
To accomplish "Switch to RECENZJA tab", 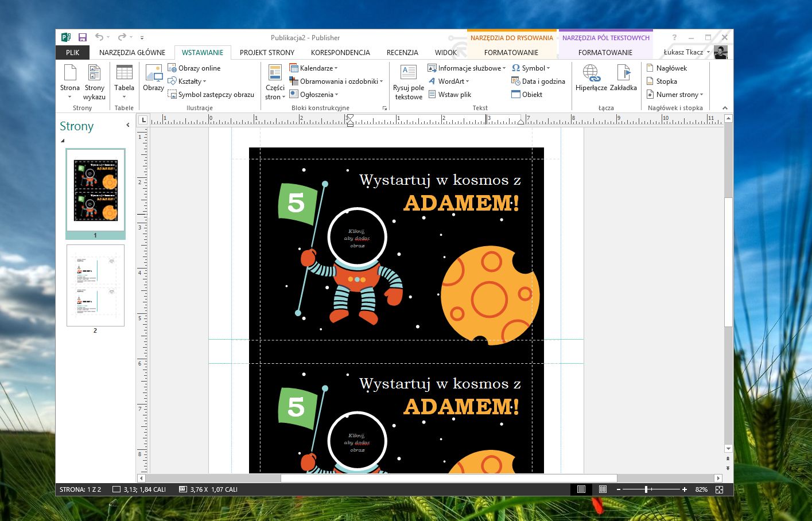I will pos(402,52).
